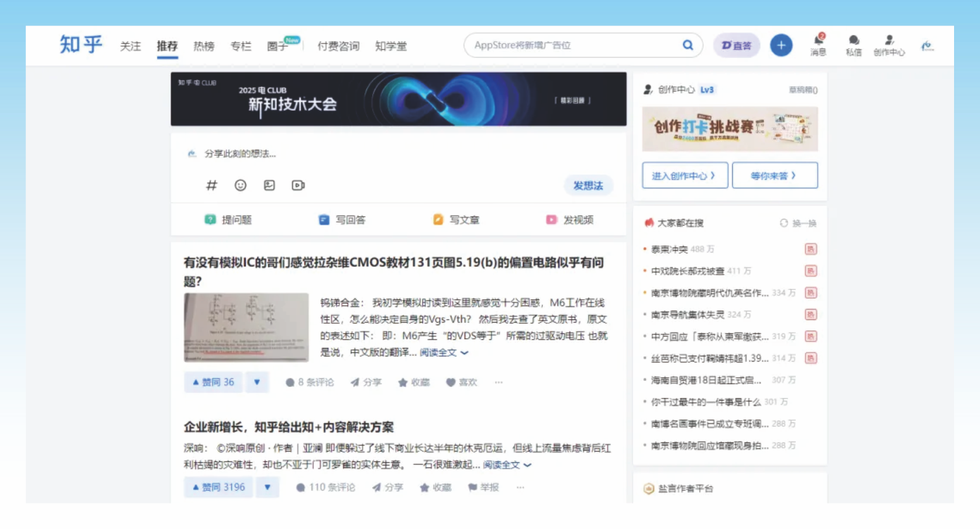Image resolution: width=980 pixels, height=529 pixels.
Task: Click the blue plus create button
Action: point(781,45)
